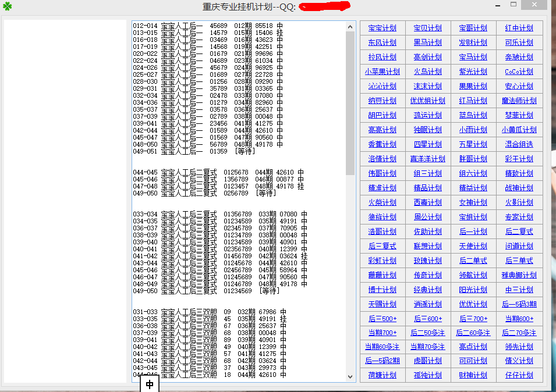
Task: Select the 当期60多注 plan
Action: click(383, 347)
